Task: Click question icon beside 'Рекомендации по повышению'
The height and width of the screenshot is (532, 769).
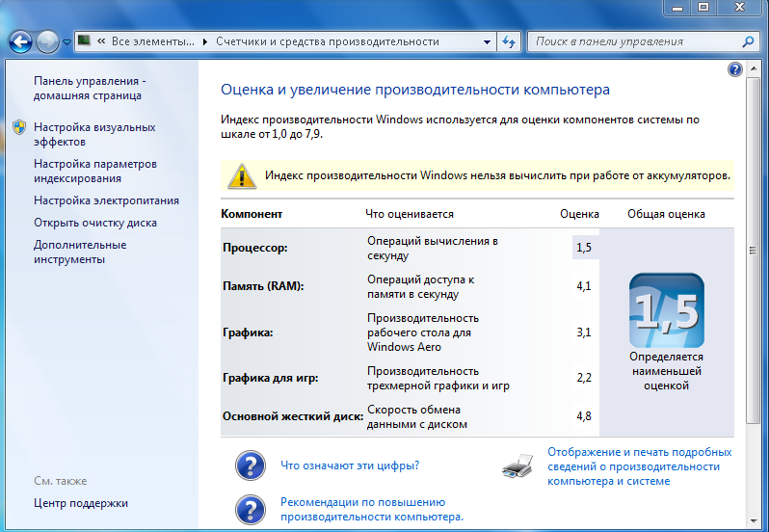Action: pyautogui.click(x=251, y=510)
